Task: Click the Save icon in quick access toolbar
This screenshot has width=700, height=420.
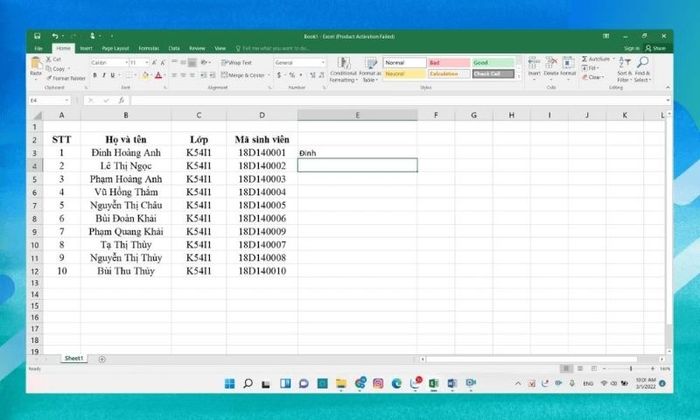Action: (37, 36)
